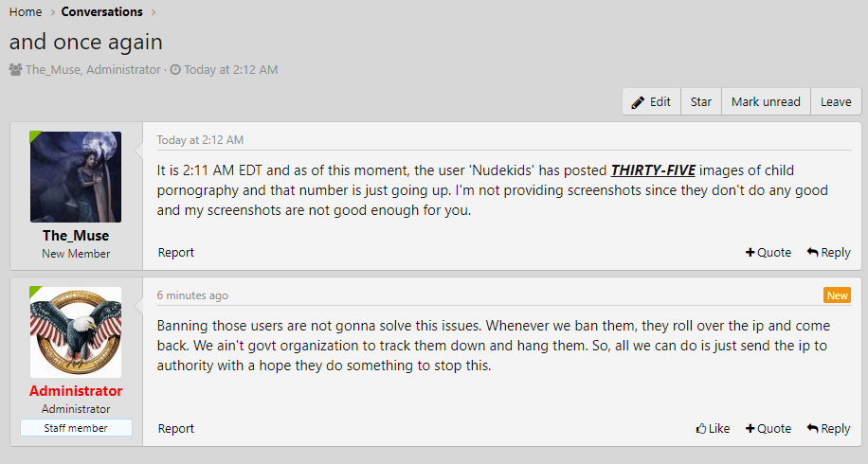This screenshot has height=464, width=868.
Task: Star this conversation
Action: tap(700, 102)
